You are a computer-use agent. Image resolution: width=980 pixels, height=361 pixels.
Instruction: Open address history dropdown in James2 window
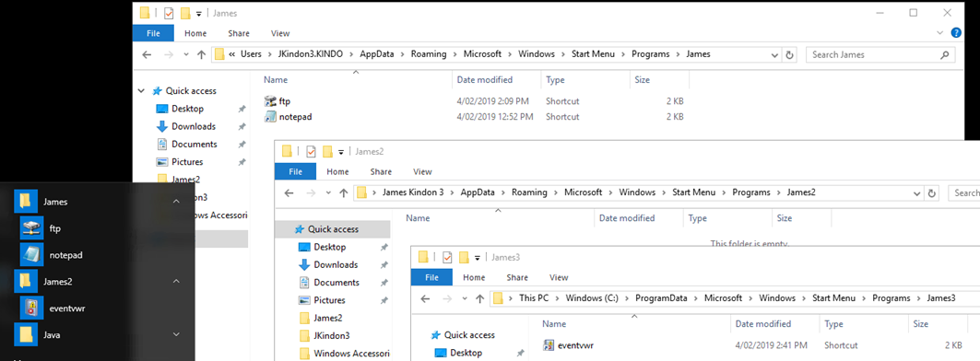[x=916, y=193]
